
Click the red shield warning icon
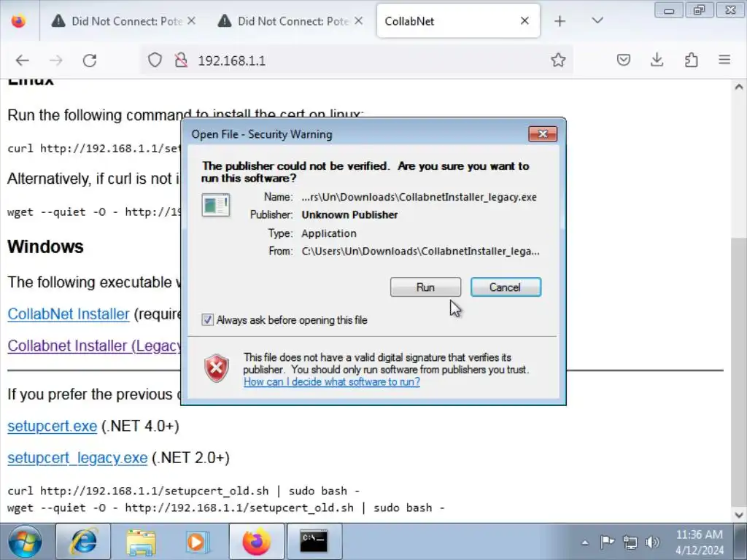pyautogui.click(x=216, y=368)
